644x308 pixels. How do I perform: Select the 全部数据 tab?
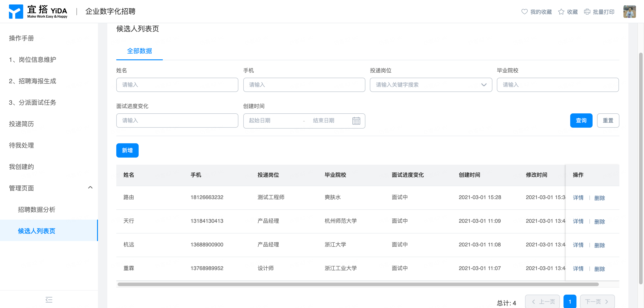(x=139, y=51)
